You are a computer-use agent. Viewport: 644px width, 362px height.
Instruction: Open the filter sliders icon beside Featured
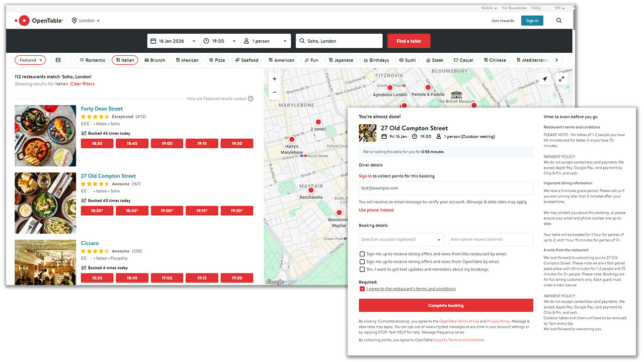[x=58, y=60]
